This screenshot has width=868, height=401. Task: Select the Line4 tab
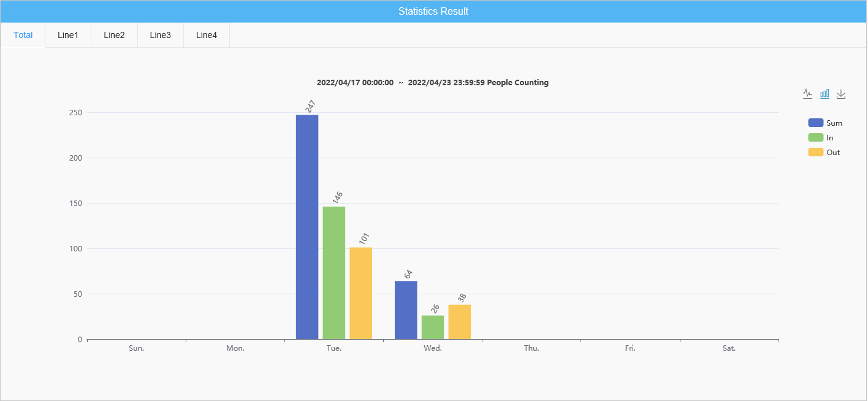click(207, 35)
